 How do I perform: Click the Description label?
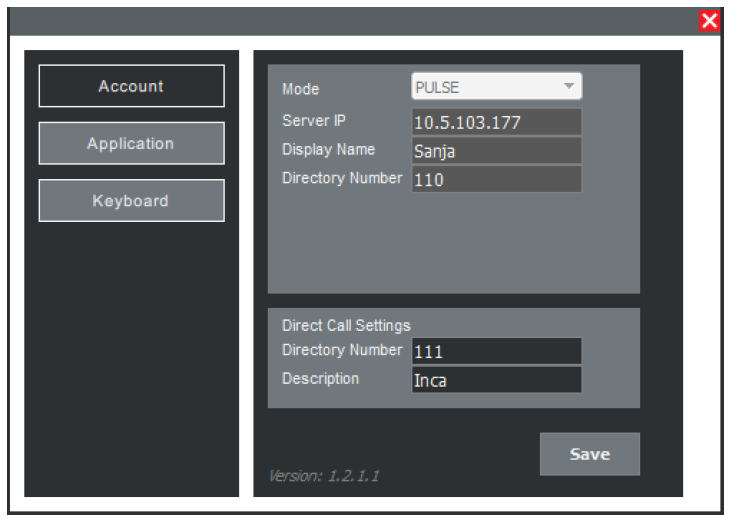(320, 379)
